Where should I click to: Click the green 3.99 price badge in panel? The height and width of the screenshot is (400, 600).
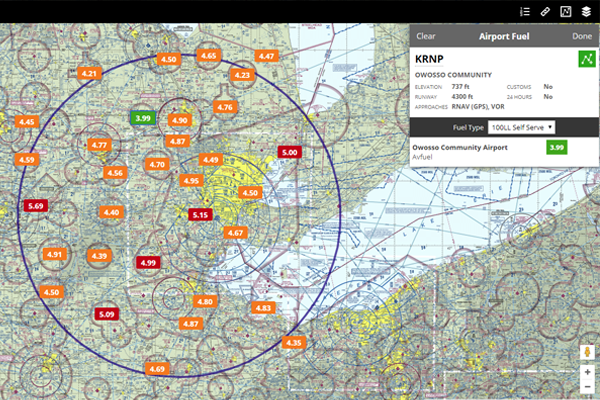click(557, 148)
